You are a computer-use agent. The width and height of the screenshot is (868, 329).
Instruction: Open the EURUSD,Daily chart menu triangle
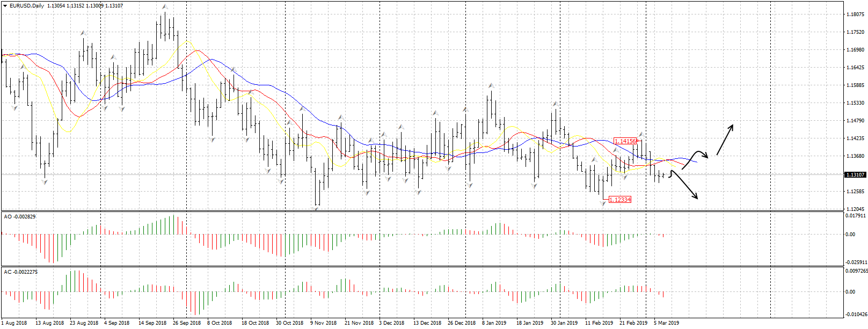point(5,6)
